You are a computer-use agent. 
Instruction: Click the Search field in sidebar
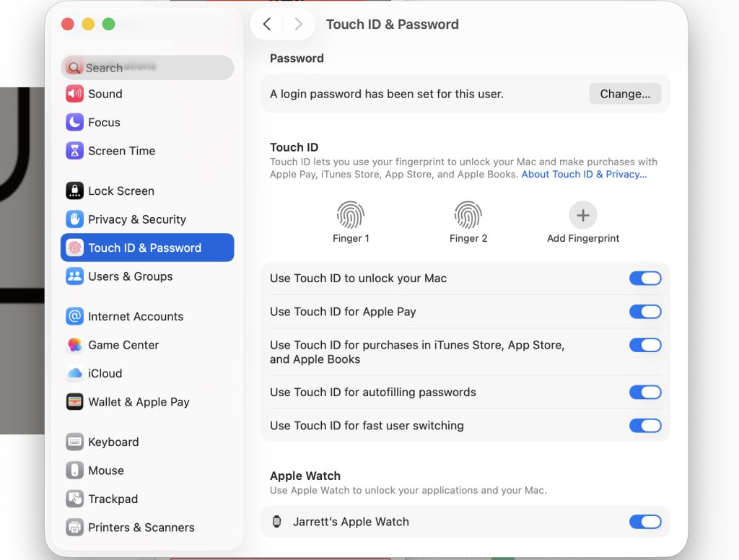tap(148, 68)
